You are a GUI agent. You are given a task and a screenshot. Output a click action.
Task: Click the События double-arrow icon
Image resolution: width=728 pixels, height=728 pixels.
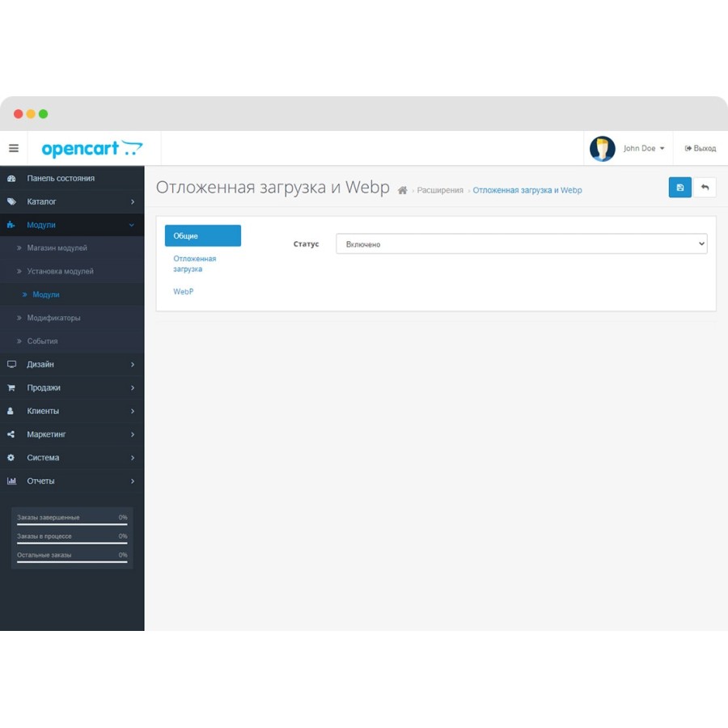(x=19, y=341)
